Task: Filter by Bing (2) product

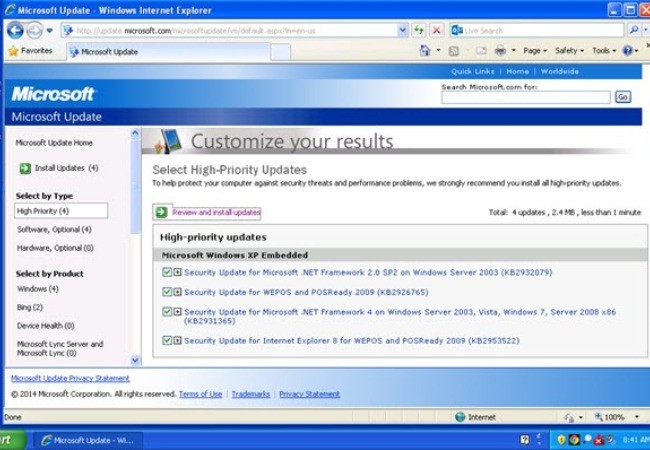Action: pos(30,307)
